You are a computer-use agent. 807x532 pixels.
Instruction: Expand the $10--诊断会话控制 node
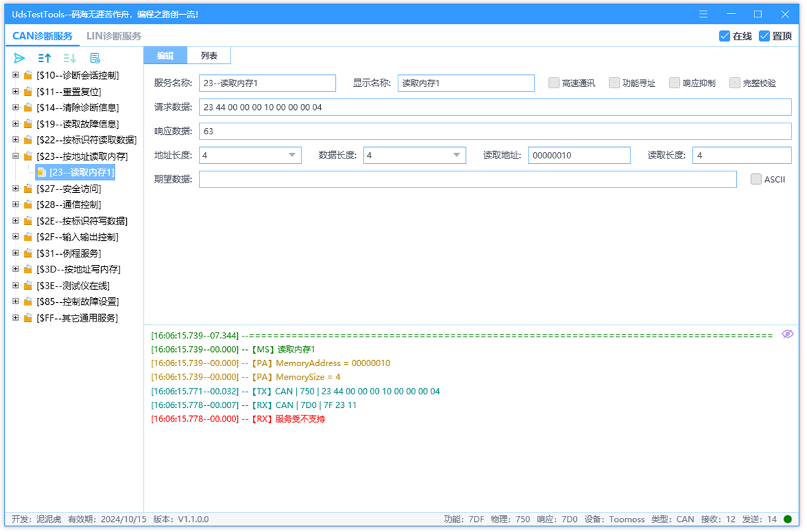point(16,75)
